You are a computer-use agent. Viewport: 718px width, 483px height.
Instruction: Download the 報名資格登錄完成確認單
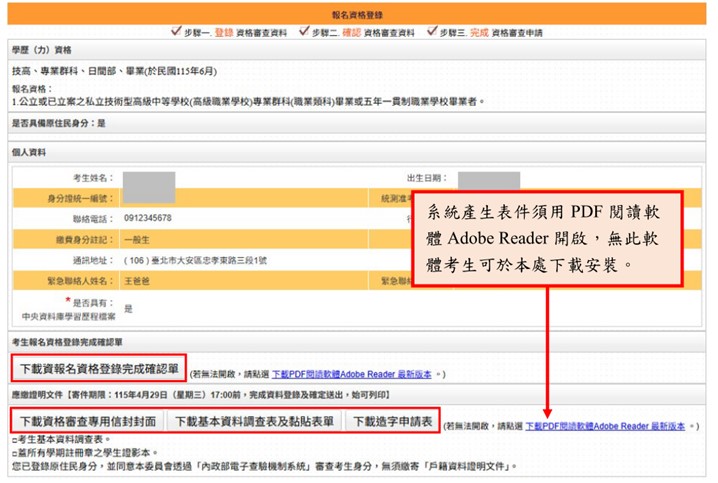[x=97, y=368]
